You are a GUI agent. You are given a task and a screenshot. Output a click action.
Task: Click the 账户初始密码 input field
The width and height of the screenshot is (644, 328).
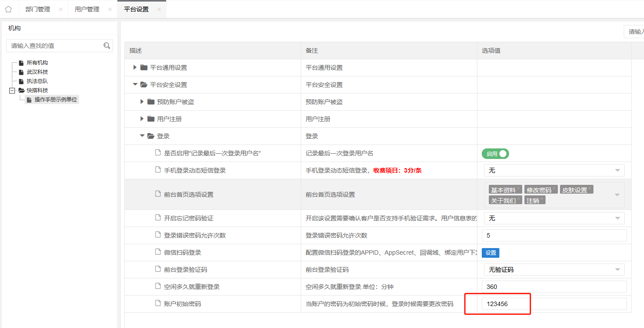554,304
